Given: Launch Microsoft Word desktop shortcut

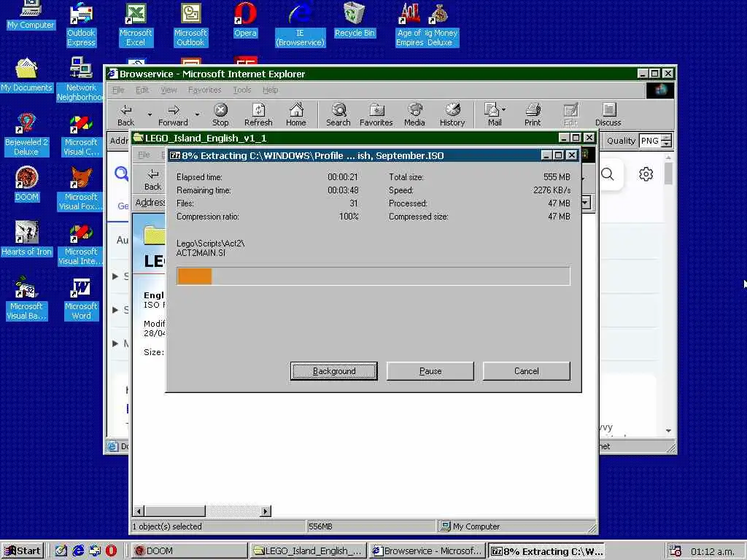Looking at the screenshot, I should 81,299.
